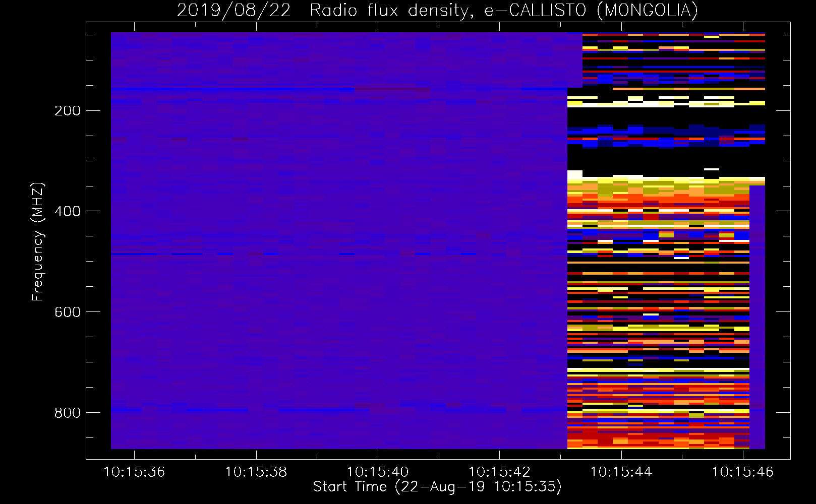Screen dimensions: 816x504
Task: Click the "Start Time (22-Aug-19 10:15:35)" axis label
Action: coord(437,487)
